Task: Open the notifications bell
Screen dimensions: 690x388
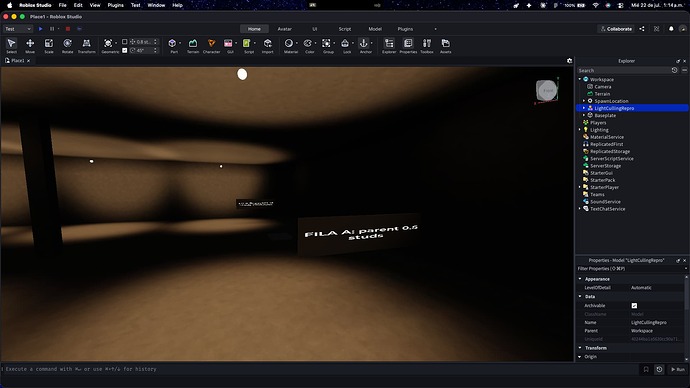Action: point(671,29)
